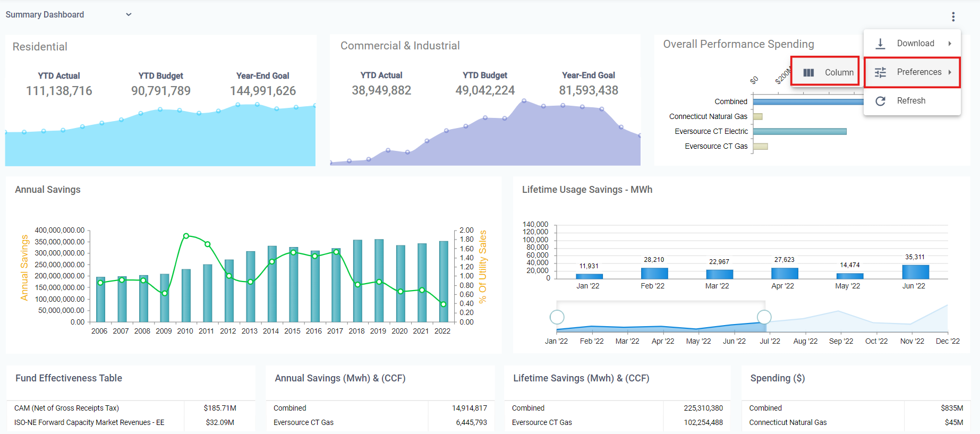Screen dimensions: 980x434
Task: Click the Column option label
Action: [839, 73]
